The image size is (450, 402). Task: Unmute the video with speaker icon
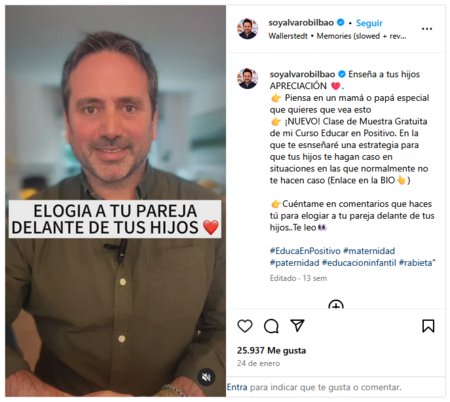coord(206,377)
